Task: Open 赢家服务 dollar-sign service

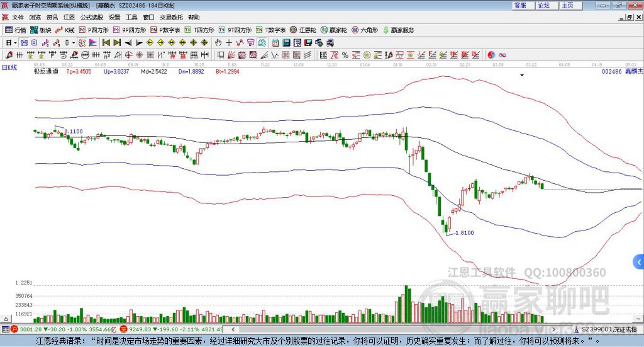Action: coord(398,30)
